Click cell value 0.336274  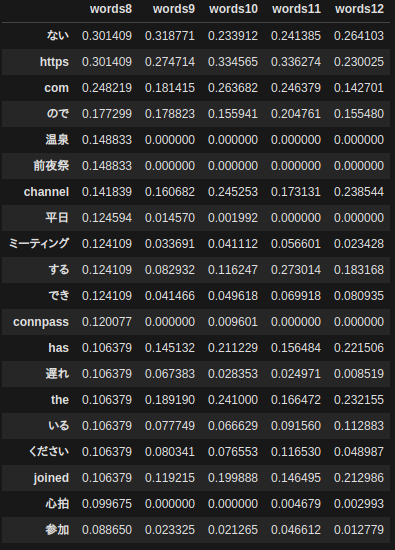pyautogui.click(x=296, y=62)
